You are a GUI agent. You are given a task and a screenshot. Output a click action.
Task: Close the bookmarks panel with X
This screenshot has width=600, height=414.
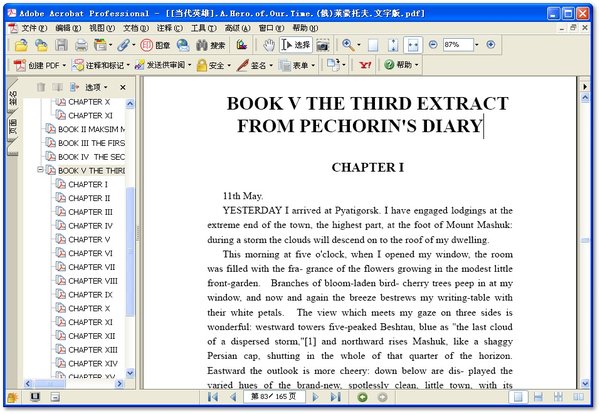pos(122,88)
